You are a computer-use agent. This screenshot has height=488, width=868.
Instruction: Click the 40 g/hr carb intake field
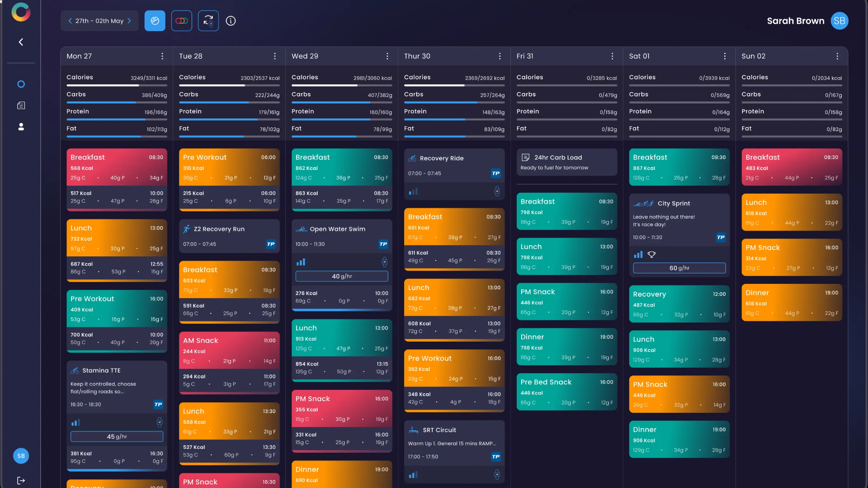point(341,276)
